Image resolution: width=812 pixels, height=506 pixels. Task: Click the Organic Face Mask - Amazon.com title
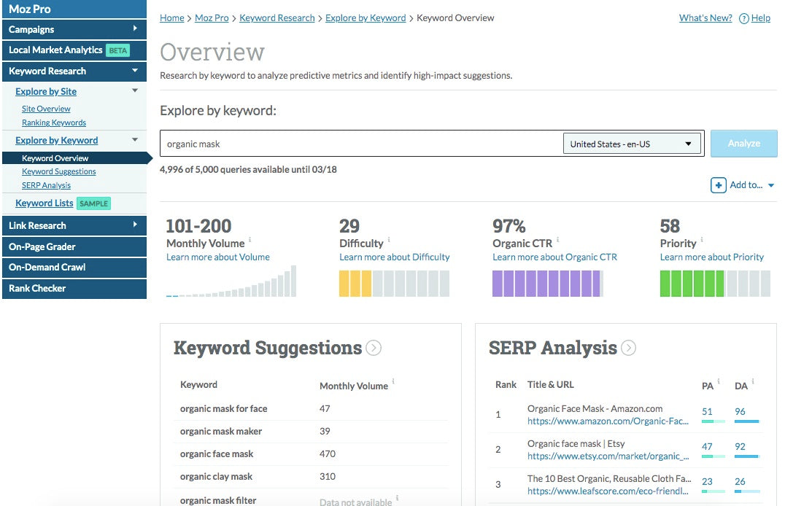[x=595, y=409]
